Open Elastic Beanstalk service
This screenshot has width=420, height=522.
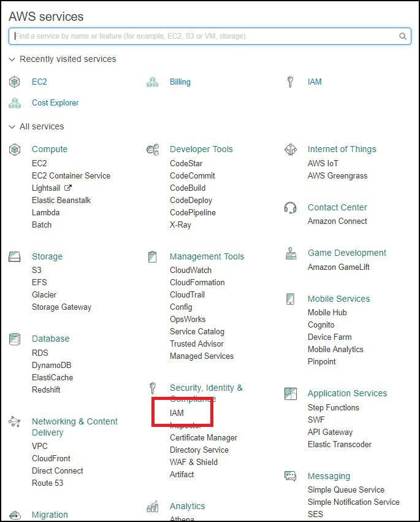pos(61,201)
